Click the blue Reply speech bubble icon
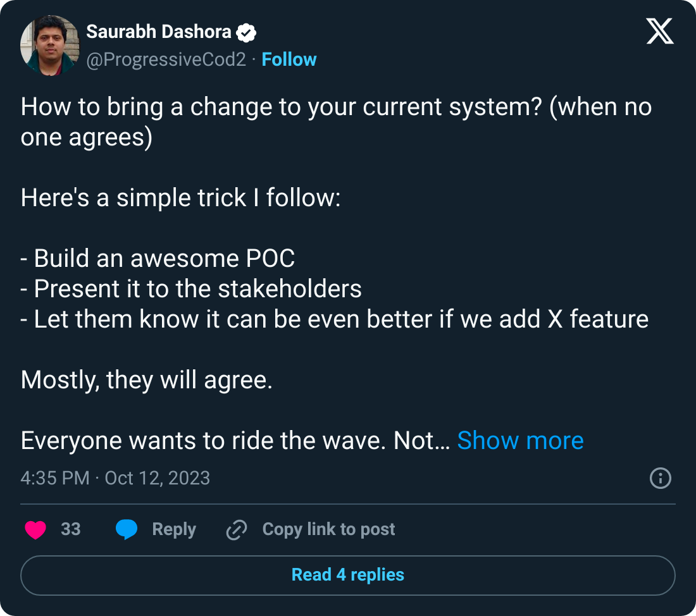Viewport: 696px width, 616px height. coord(127,529)
